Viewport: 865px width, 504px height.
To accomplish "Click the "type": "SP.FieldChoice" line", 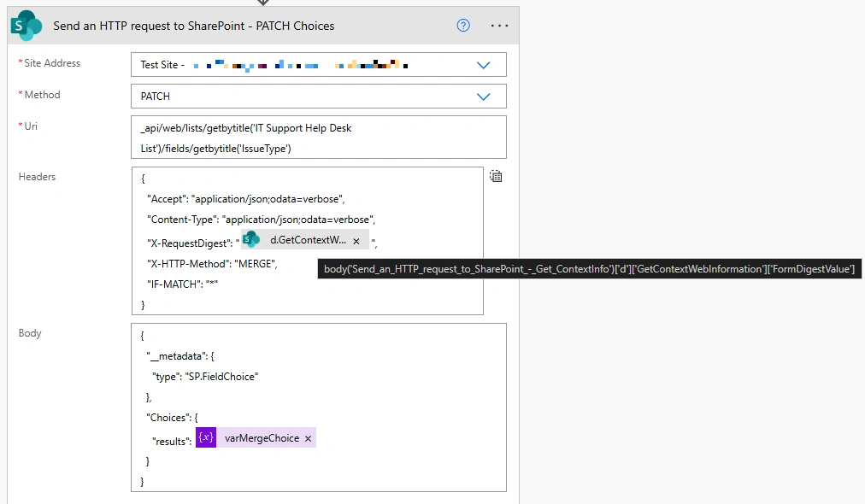I will 205,377.
